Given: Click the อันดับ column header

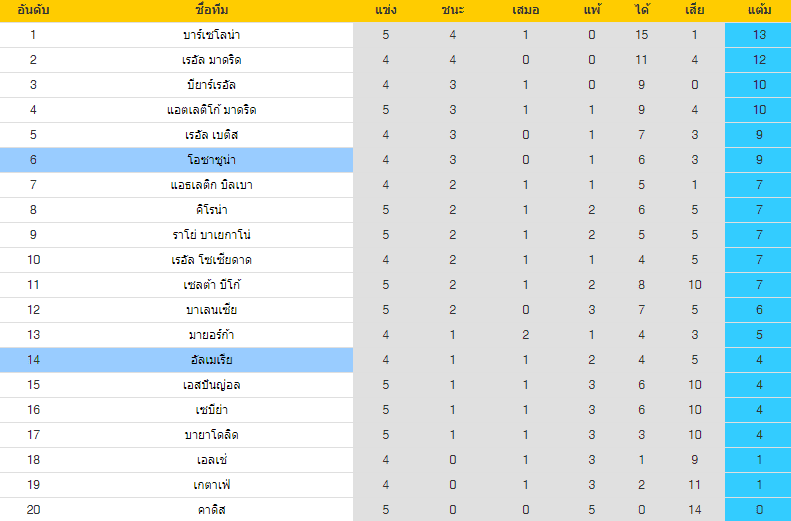Looking at the screenshot, I should click(33, 10).
